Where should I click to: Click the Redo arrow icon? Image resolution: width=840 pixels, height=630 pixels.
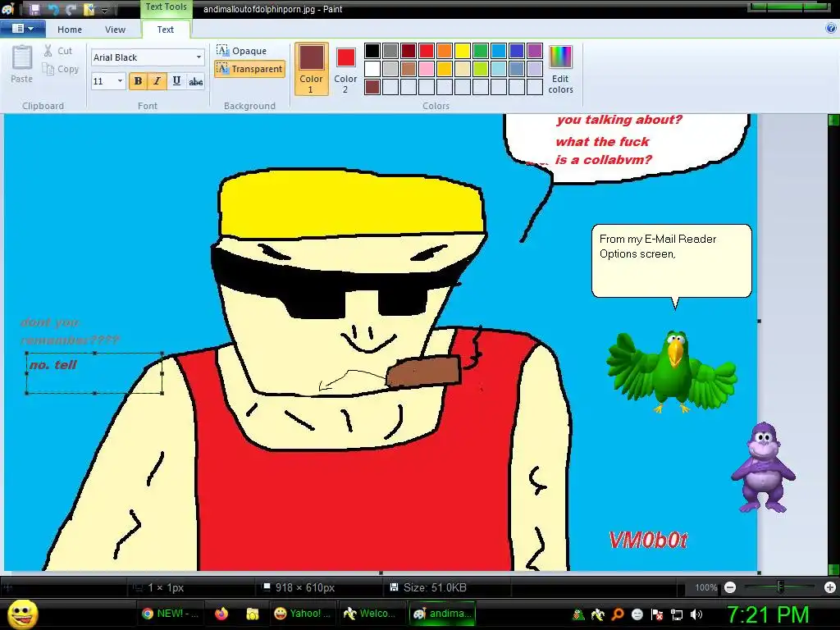[71, 9]
